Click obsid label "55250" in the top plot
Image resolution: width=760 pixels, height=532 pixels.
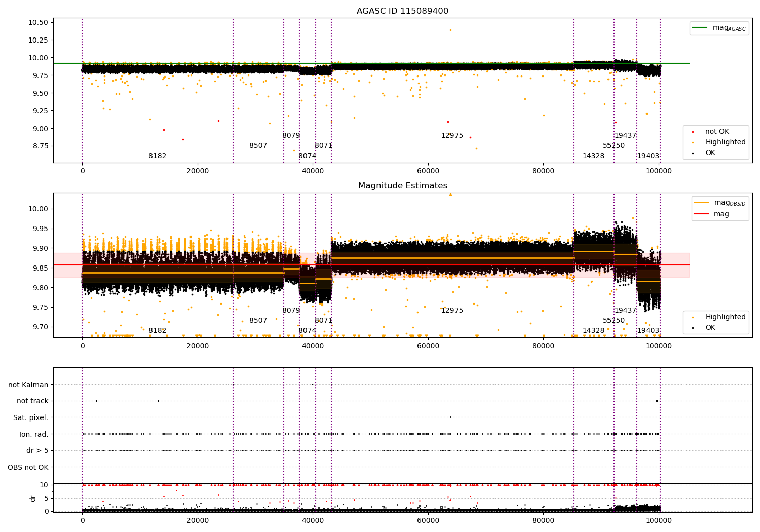tap(614, 146)
